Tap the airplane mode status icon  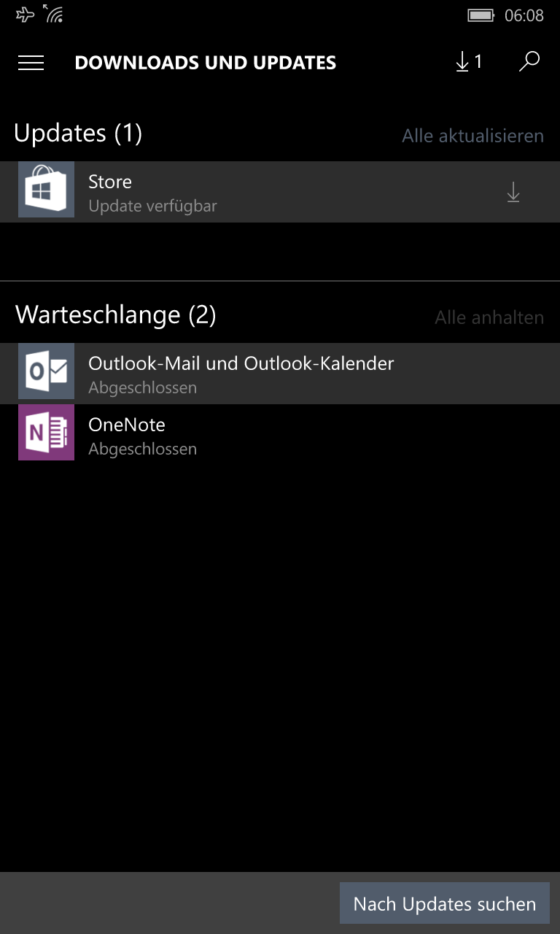click(26, 14)
